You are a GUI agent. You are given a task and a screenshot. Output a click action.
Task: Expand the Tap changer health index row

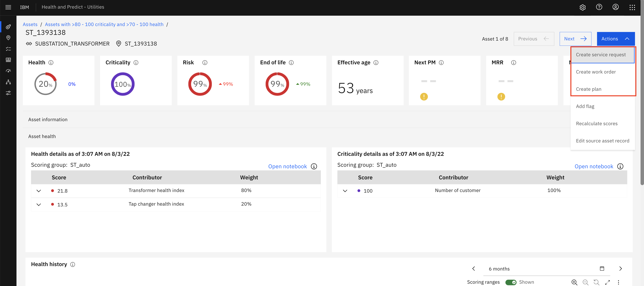click(39, 205)
